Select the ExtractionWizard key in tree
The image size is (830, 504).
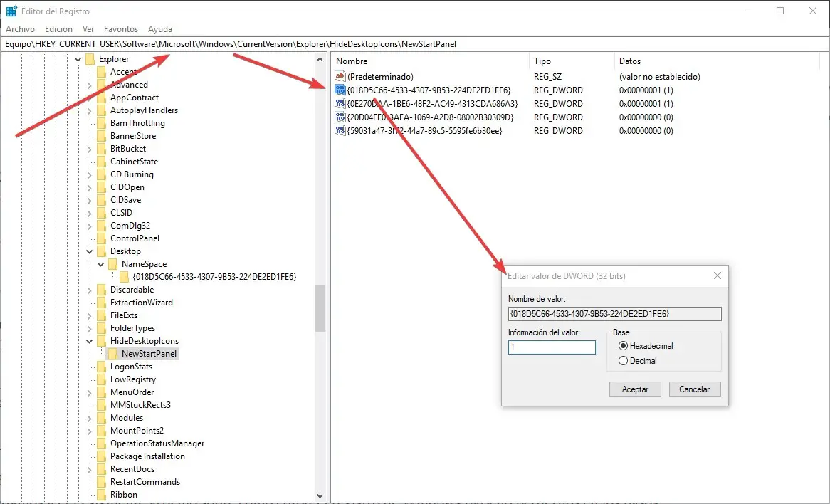click(142, 303)
